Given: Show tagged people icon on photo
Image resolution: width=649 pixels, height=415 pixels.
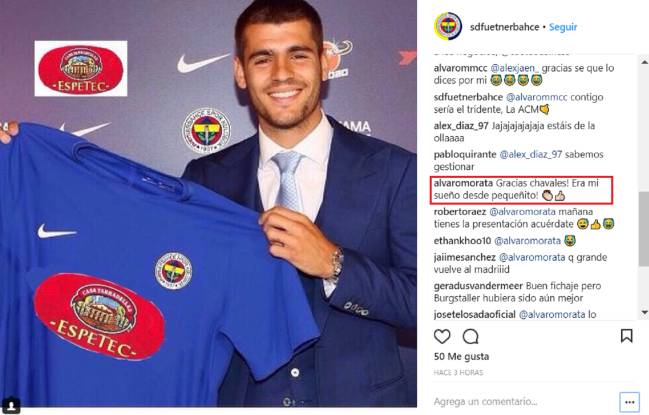Looking at the screenshot, I should pyautogui.click(x=11, y=404).
